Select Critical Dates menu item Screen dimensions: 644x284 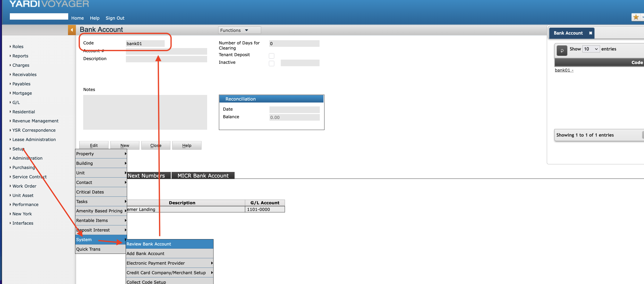pyautogui.click(x=101, y=192)
